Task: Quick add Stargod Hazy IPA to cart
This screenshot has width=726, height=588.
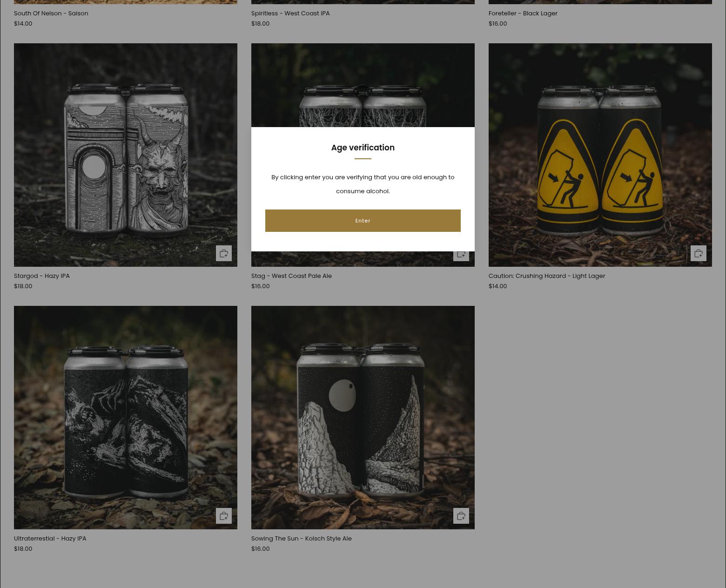Action: point(223,253)
